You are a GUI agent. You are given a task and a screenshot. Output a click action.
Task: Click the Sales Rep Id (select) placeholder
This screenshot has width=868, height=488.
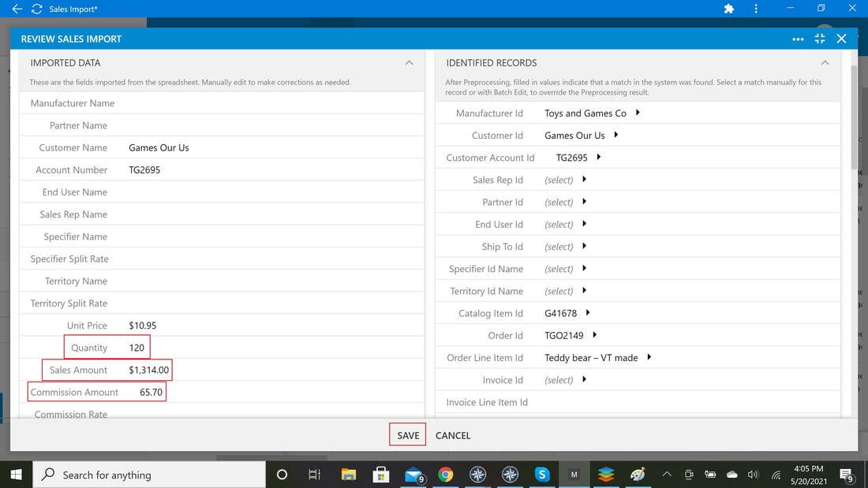pos(559,180)
